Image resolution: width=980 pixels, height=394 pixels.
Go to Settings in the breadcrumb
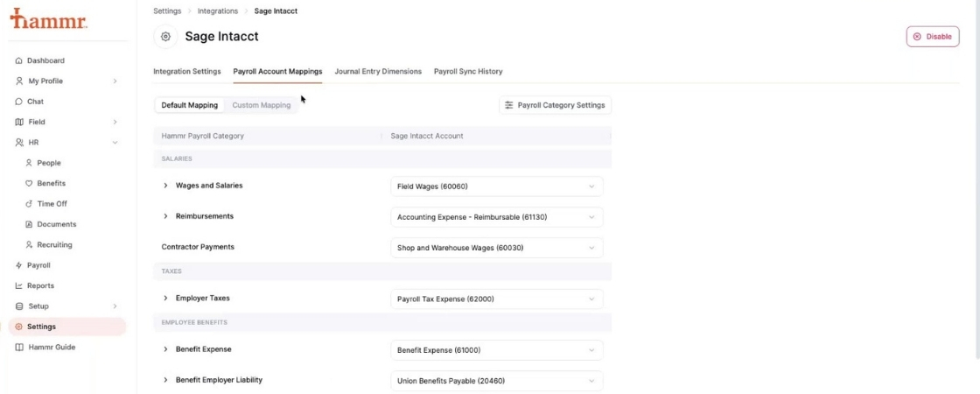pos(167,11)
